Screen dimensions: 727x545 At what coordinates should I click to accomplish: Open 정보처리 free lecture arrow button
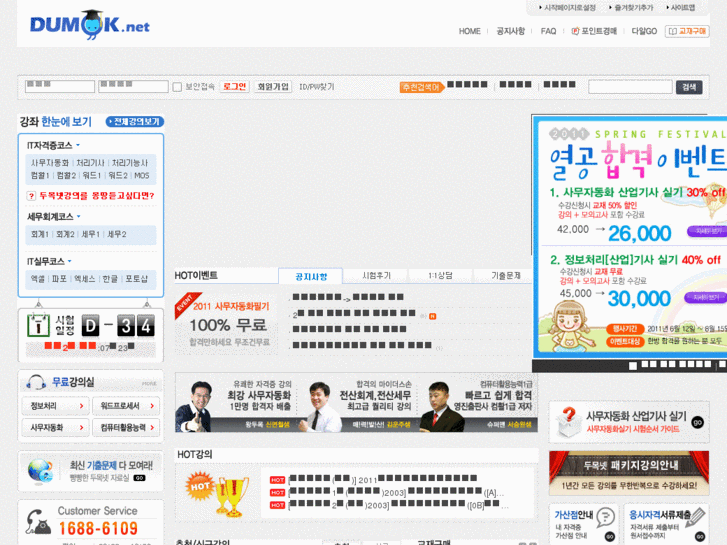point(55,406)
